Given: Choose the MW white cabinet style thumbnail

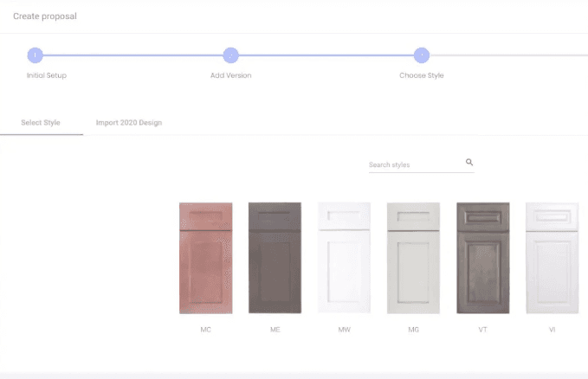Looking at the screenshot, I should (x=345, y=258).
